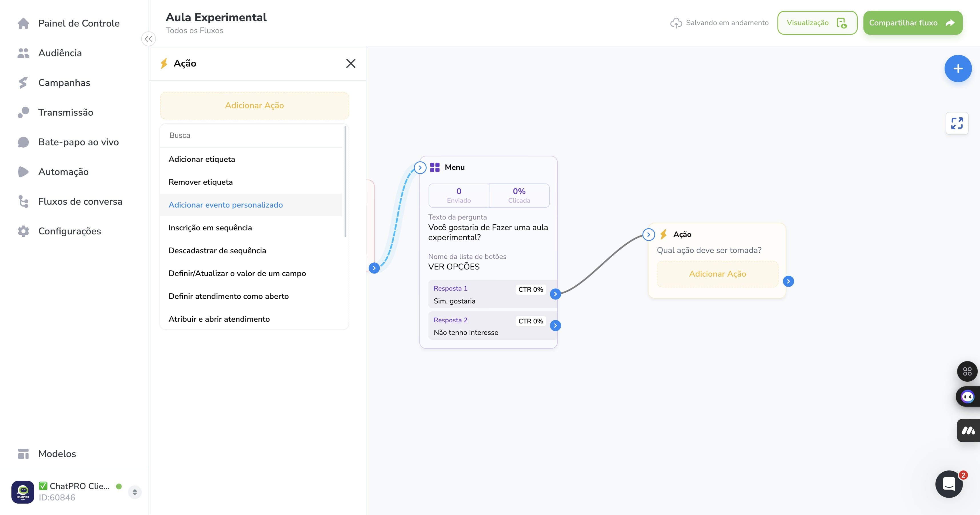Click Adicionar Ação on the canvas node
Viewport: 980px width, 515px height.
coord(717,274)
